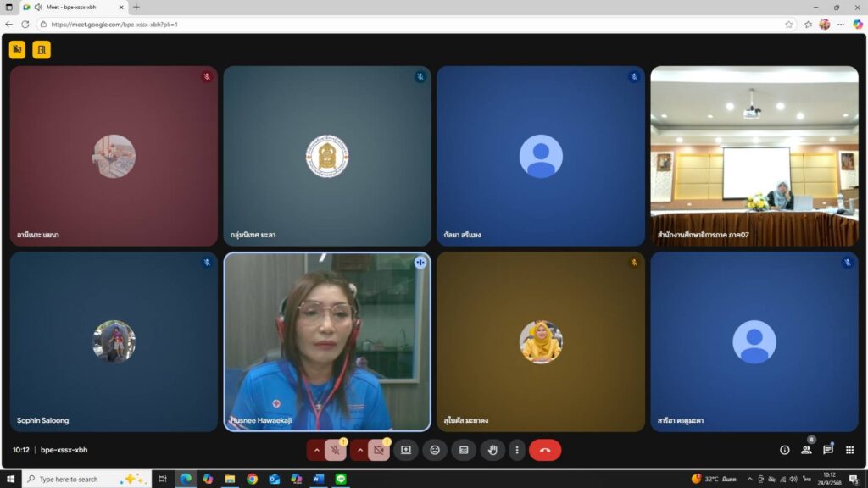This screenshot has height=488, width=868.
Task: Turn on the camera in the call bar
Action: (x=379, y=450)
